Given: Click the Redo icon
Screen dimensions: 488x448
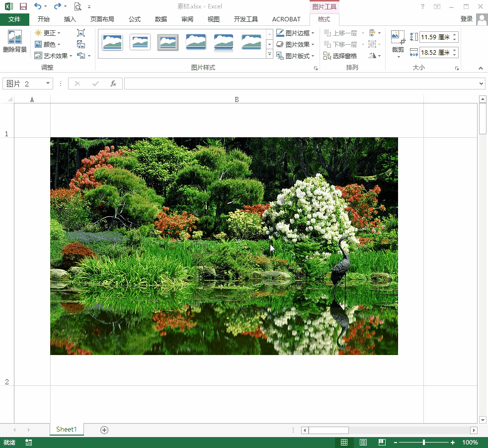Looking at the screenshot, I should 57,6.
